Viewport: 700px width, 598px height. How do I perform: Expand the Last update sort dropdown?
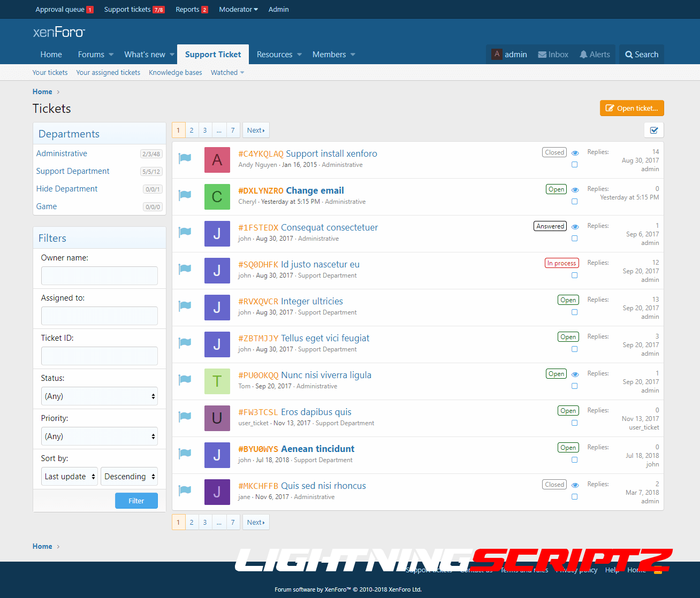click(x=70, y=477)
